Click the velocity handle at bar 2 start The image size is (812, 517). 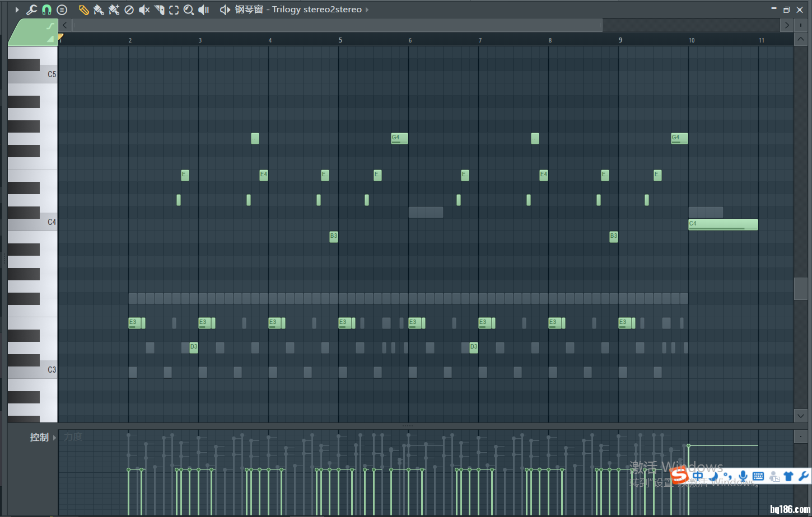pos(129,470)
